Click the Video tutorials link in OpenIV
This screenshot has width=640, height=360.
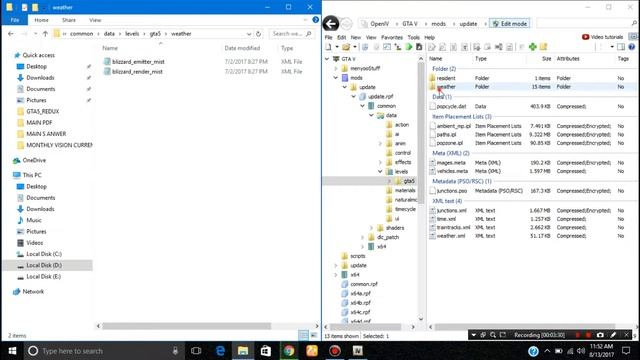click(x=602, y=37)
